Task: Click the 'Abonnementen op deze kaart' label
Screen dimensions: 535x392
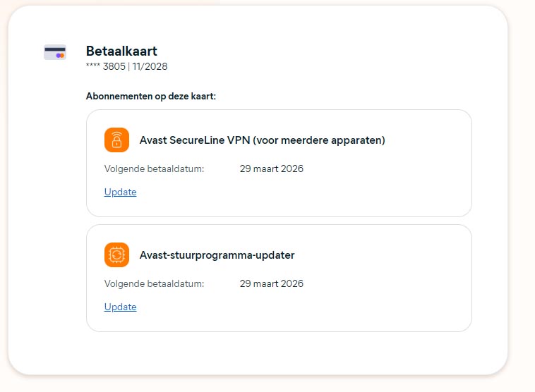Action: click(x=150, y=96)
